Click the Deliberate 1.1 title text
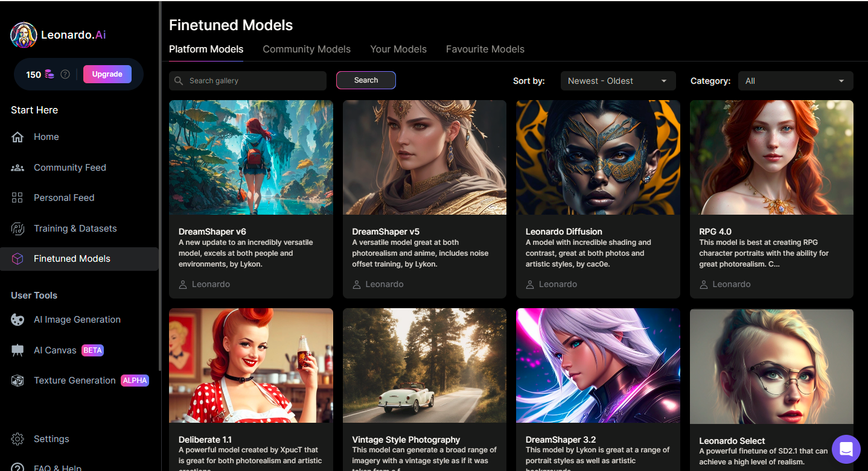 (205, 440)
